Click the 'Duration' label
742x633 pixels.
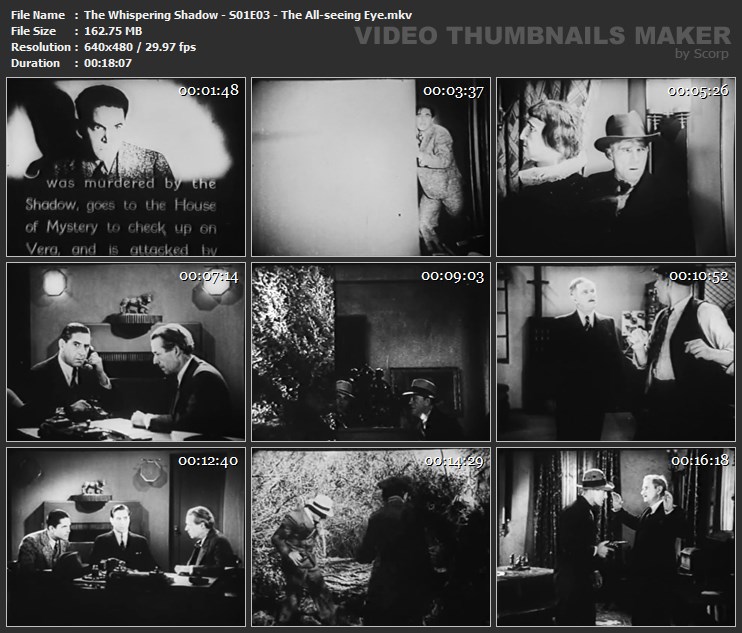tap(35, 63)
